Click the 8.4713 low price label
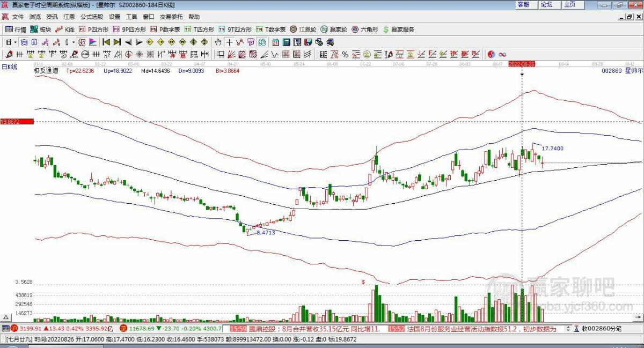This screenshot has height=348, width=644. pos(266,233)
